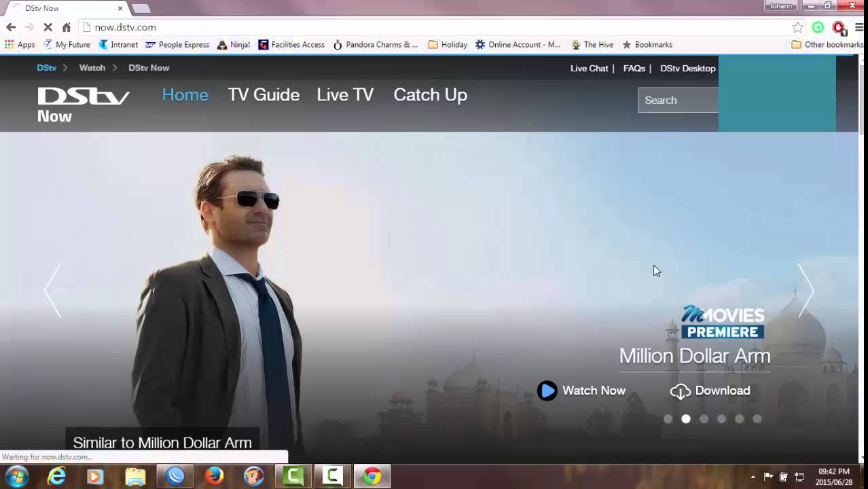Screen dimensions: 868x489
Task: Open the People Express bookmark
Action: click(x=177, y=45)
